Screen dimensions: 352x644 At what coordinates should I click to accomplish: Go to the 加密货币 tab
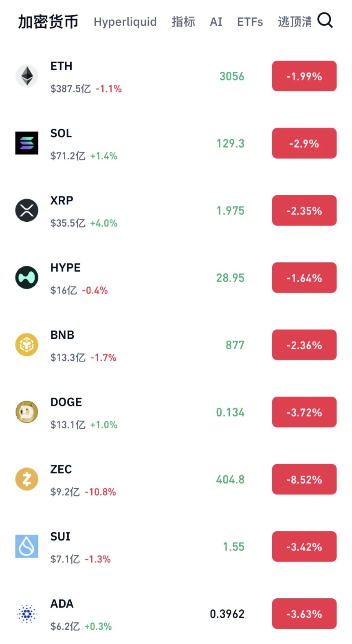click(48, 22)
